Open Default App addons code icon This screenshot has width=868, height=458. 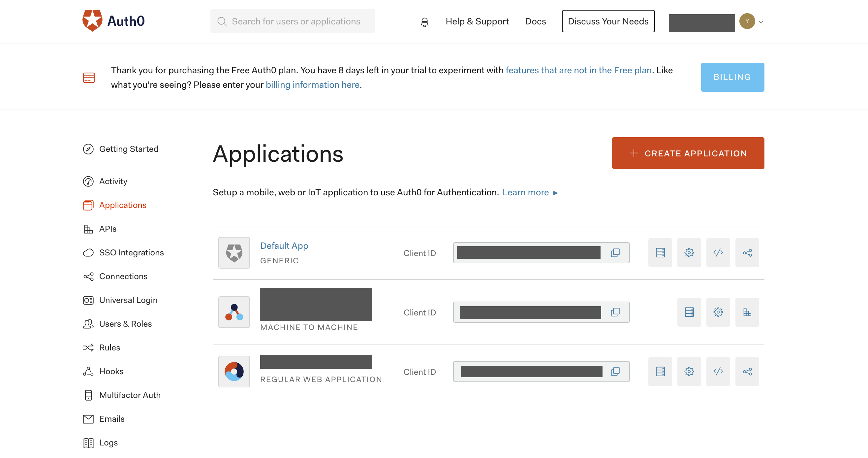pos(718,253)
